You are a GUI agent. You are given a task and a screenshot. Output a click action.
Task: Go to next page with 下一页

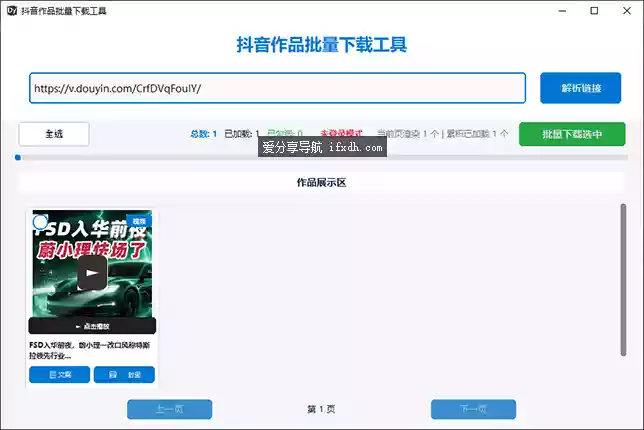[x=473, y=409]
